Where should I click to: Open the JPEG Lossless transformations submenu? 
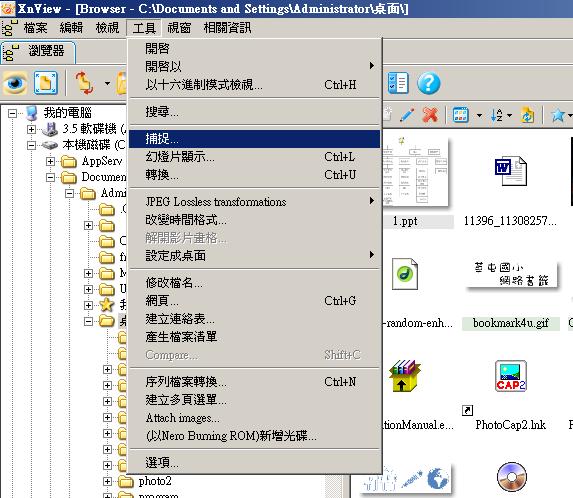254,201
